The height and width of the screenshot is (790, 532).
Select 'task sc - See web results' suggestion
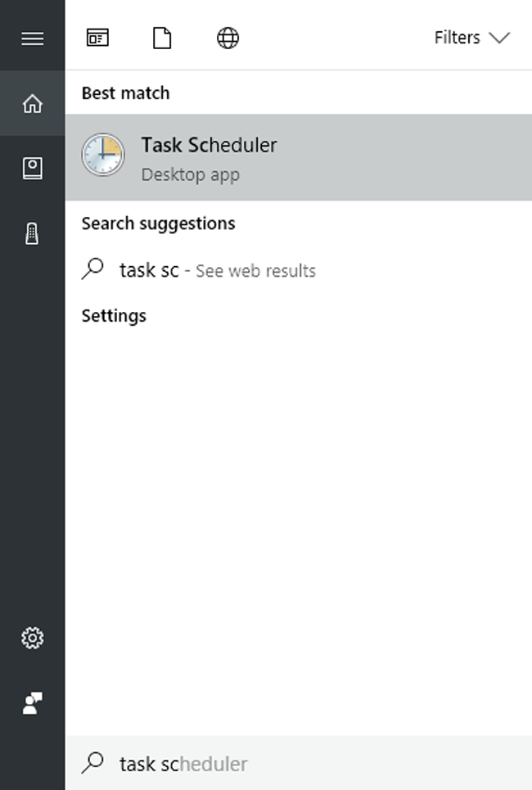pyautogui.click(x=217, y=271)
